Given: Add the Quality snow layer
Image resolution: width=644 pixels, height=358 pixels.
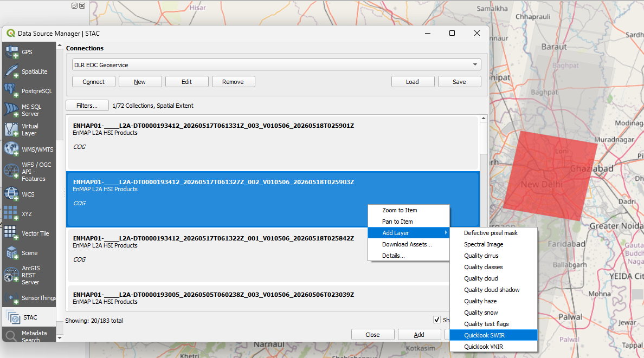Looking at the screenshot, I should 494,313.
